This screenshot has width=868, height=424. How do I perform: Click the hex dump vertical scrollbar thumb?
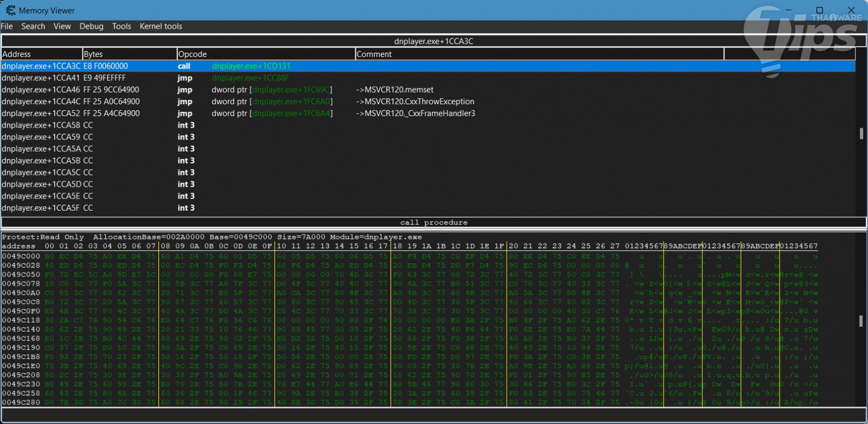click(x=861, y=321)
